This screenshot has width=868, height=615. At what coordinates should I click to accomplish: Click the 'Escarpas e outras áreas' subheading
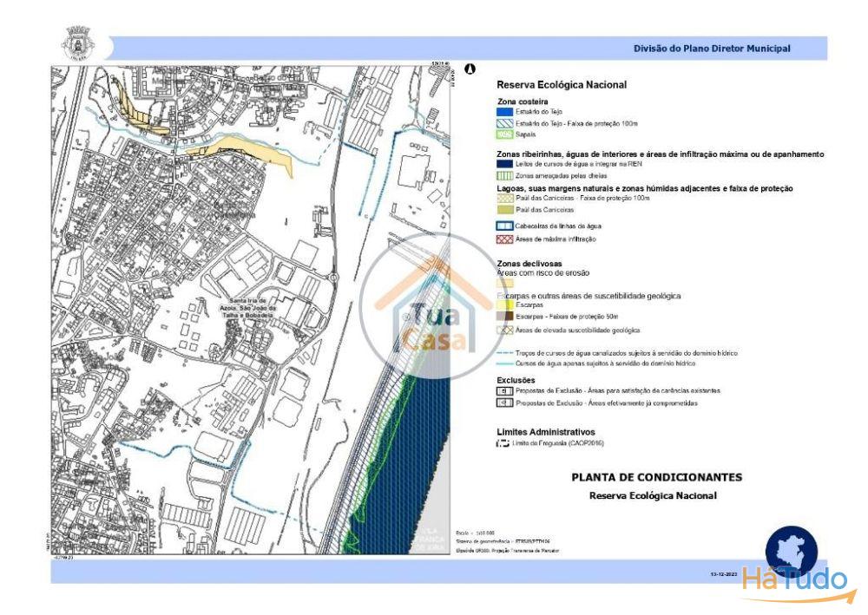(x=589, y=296)
